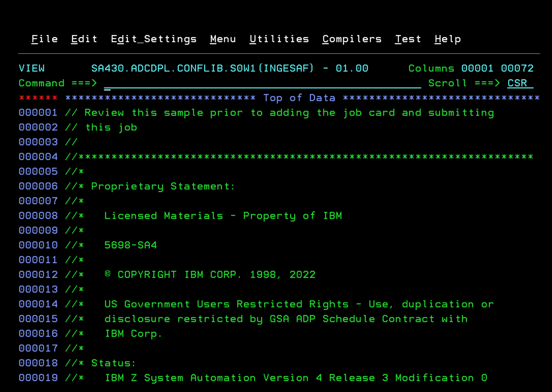This screenshot has width=552, height=392.
Task: Open the Compilers menu
Action: 352,39
